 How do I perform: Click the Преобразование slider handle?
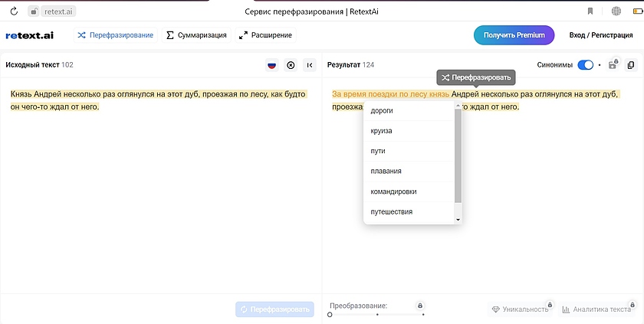pyautogui.click(x=330, y=315)
